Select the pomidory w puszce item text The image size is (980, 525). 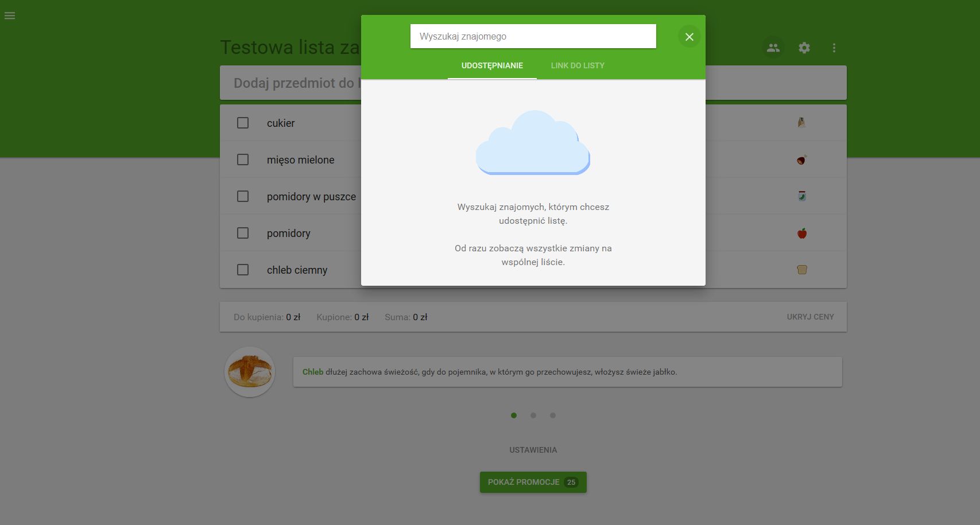[311, 197]
